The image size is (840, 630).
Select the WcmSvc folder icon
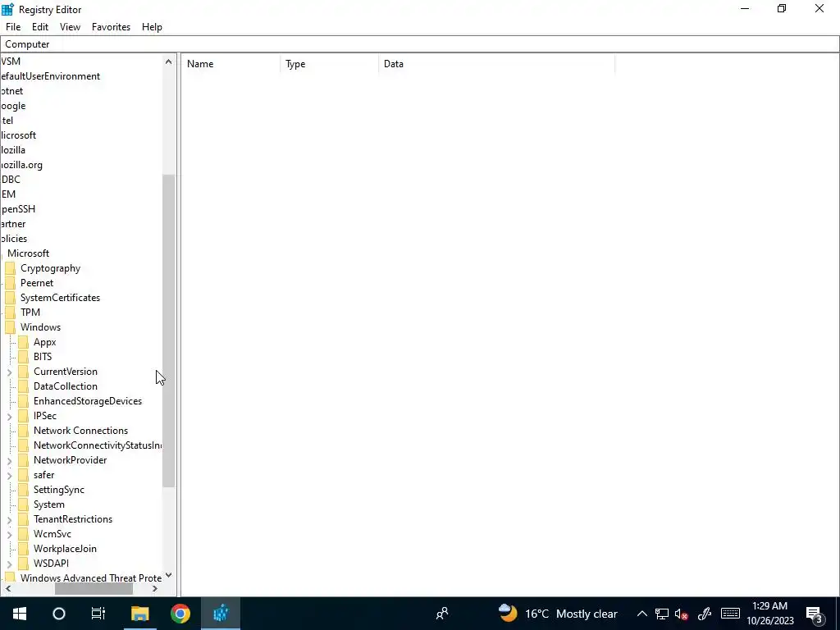click(23, 533)
